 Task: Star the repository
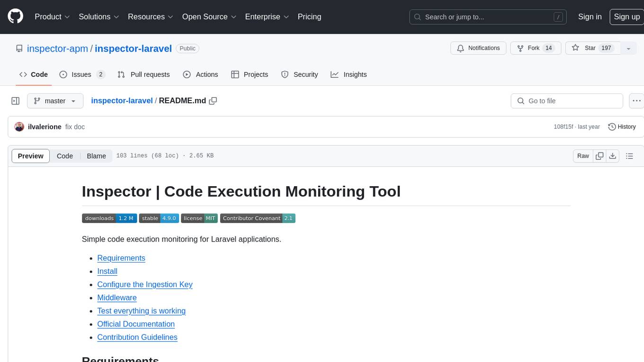pyautogui.click(x=593, y=48)
